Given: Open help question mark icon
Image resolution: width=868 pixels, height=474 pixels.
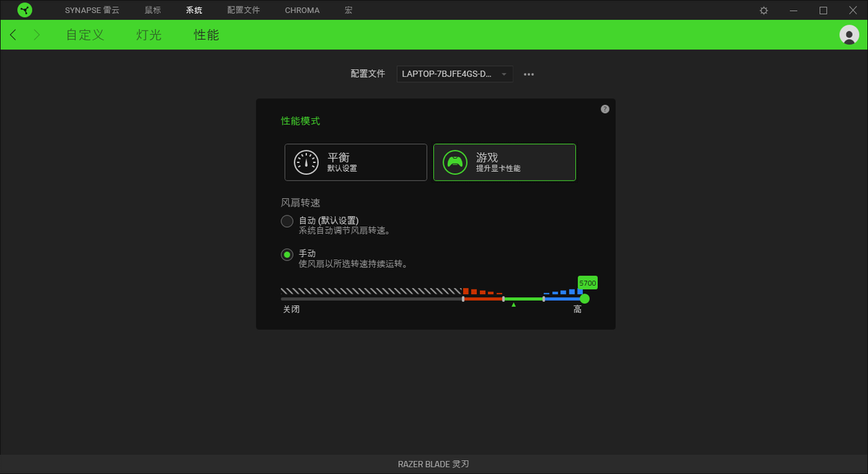Looking at the screenshot, I should pyautogui.click(x=604, y=109).
